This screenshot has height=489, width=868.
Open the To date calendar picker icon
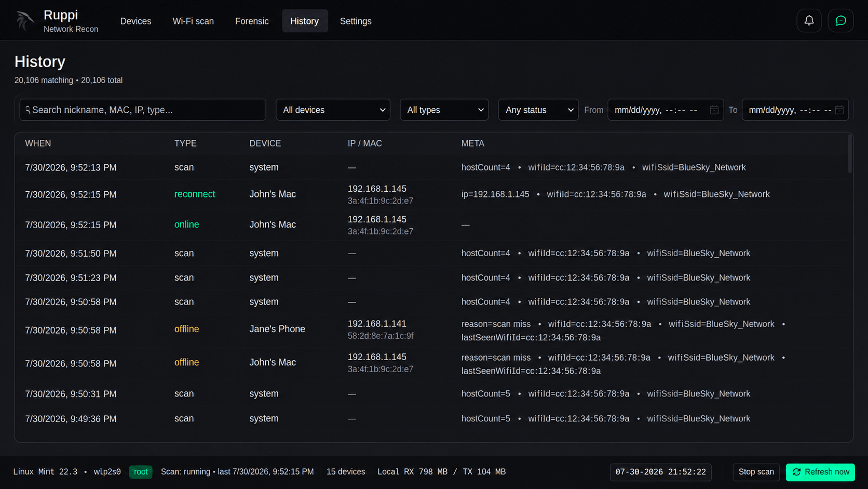tap(839, 110)
